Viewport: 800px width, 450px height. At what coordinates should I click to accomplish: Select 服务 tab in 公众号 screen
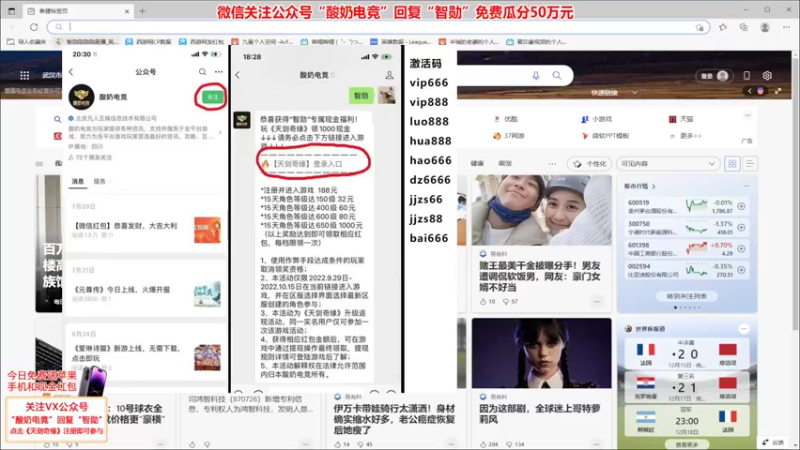tap(99, 181)
